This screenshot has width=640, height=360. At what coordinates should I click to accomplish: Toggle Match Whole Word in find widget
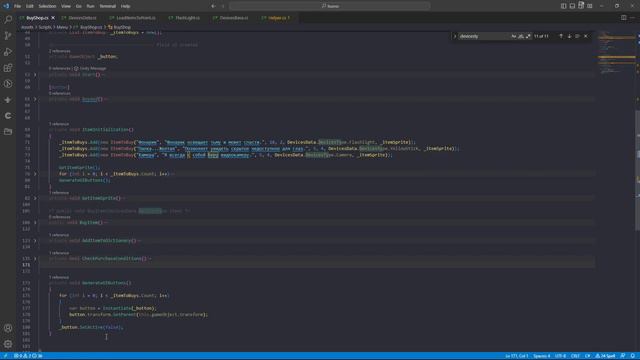(x=521, y=36)
